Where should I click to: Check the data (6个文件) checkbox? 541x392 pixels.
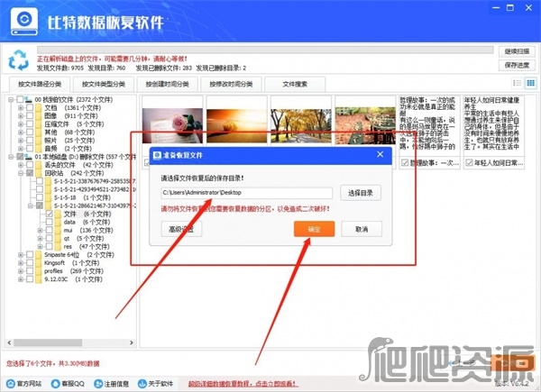[x=50, y=222]
